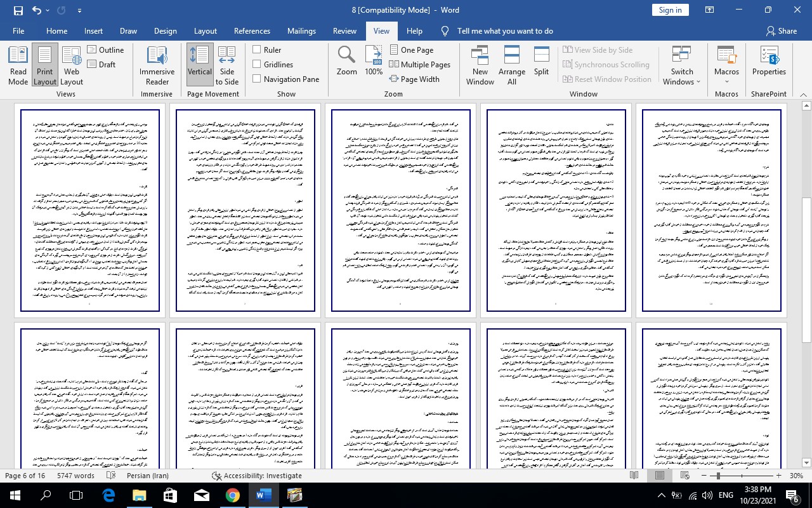Switch to Read Mode view
Image resolution: width=812 pixels, height=508 pixels.
(18, 65)
